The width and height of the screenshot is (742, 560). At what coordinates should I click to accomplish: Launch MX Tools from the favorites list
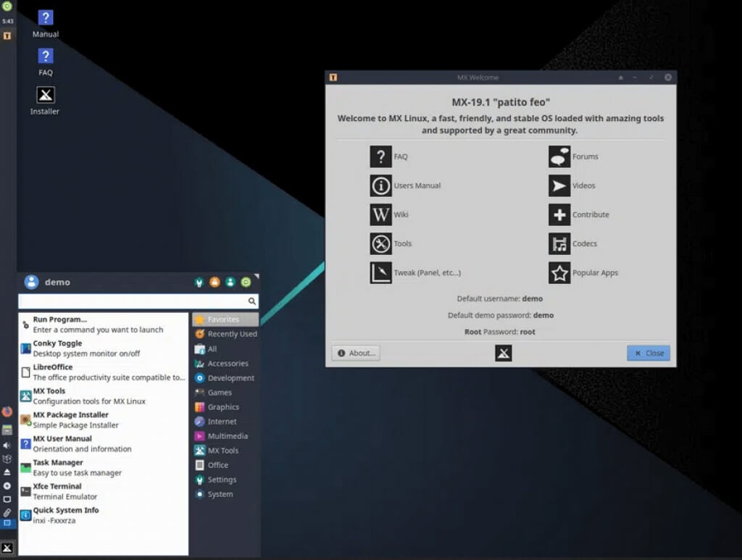click(103, 396)
